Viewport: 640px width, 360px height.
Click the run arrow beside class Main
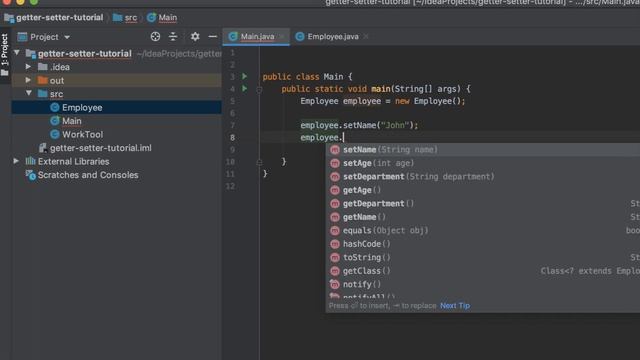pos(244,76)
